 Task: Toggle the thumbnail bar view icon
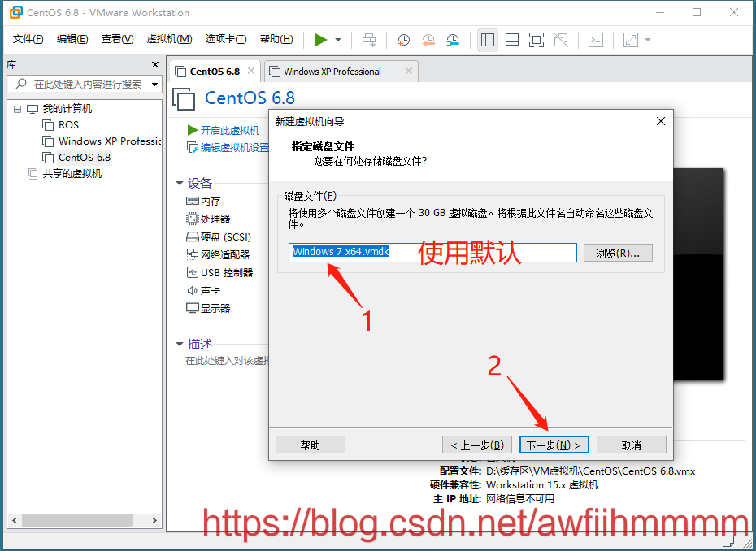click(512, 40)
